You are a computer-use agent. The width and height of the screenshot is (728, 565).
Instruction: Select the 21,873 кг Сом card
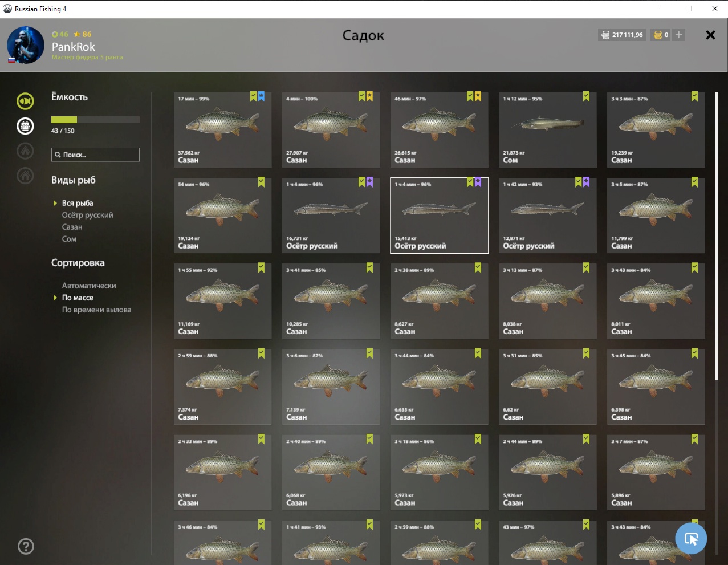pos(547,130)
